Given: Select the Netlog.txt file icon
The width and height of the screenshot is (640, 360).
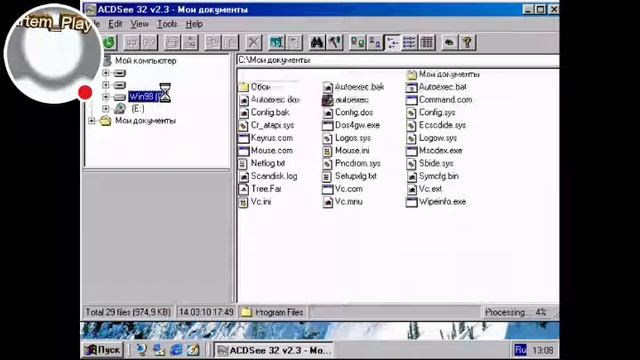Looking at the screenshot, I should [x=243, y=164].
